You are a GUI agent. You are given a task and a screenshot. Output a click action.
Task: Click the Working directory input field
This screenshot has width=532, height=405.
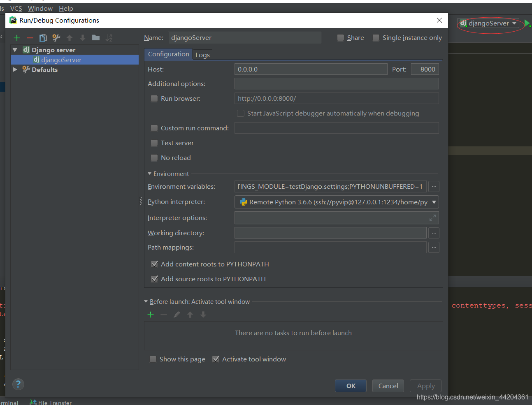(330, 233)
